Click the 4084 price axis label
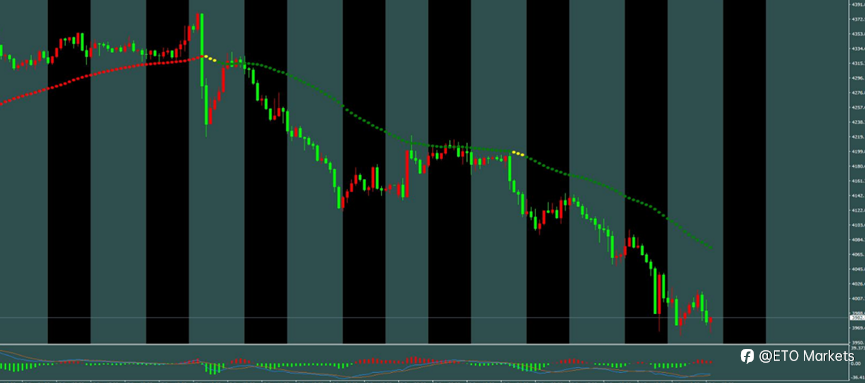The image size is (865, 383). [858, 240]
